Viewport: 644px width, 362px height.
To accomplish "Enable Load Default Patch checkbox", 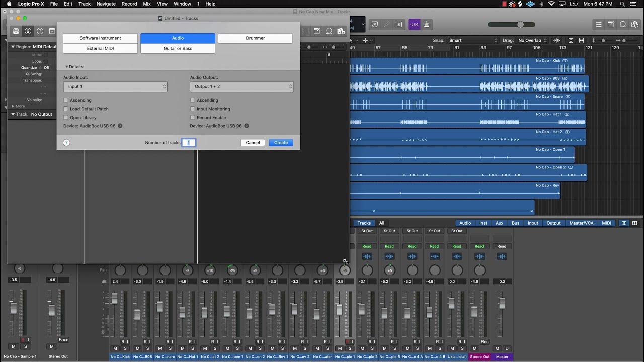I will [x=65, y=109].
